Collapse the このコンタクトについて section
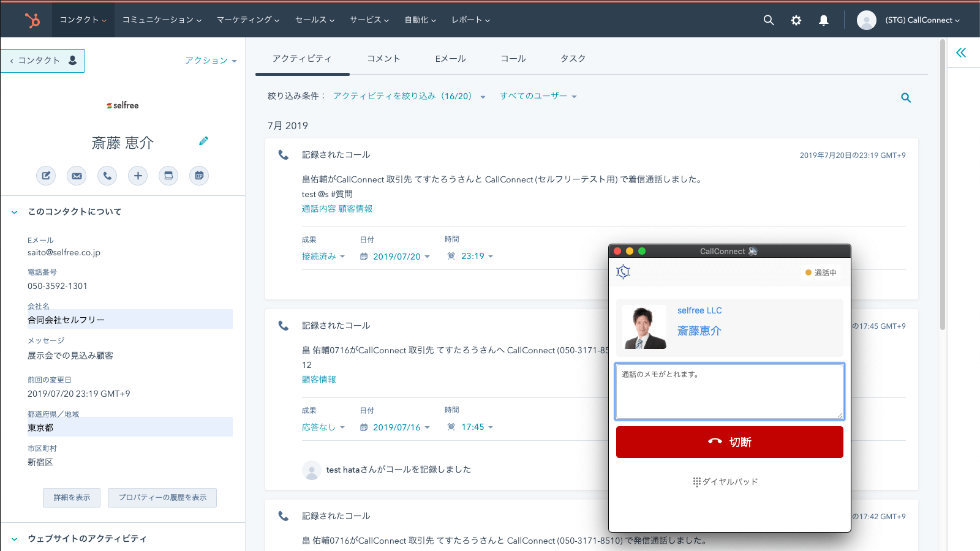Image resolution: width=980 pixels, height=551 pixels. (15, 212)
